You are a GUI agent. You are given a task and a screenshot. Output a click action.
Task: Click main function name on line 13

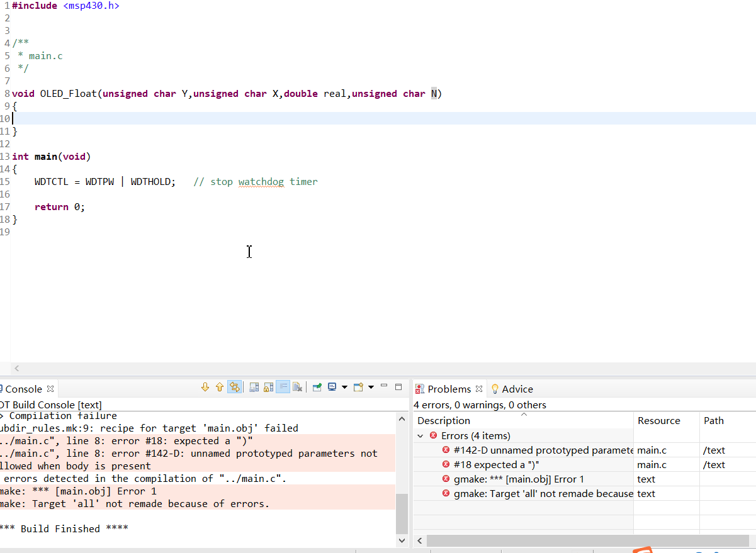tap(45, 157)
